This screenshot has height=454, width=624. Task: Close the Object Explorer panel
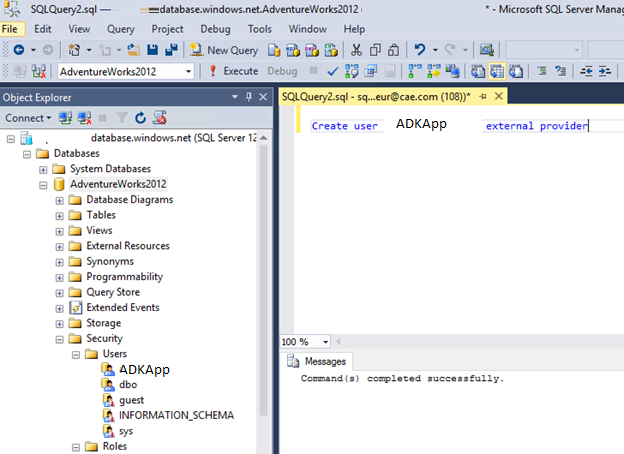pos(263,97)
